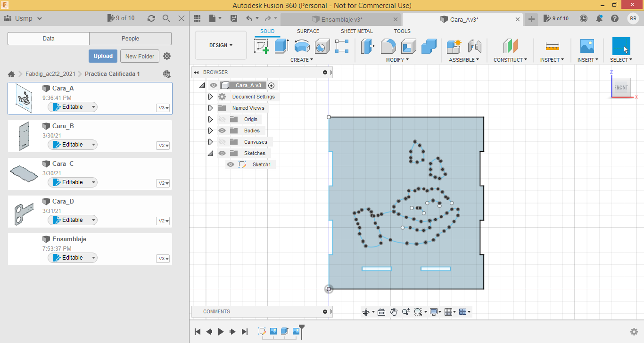Open Cara_A version V3 dropdown

pos(163,108)
